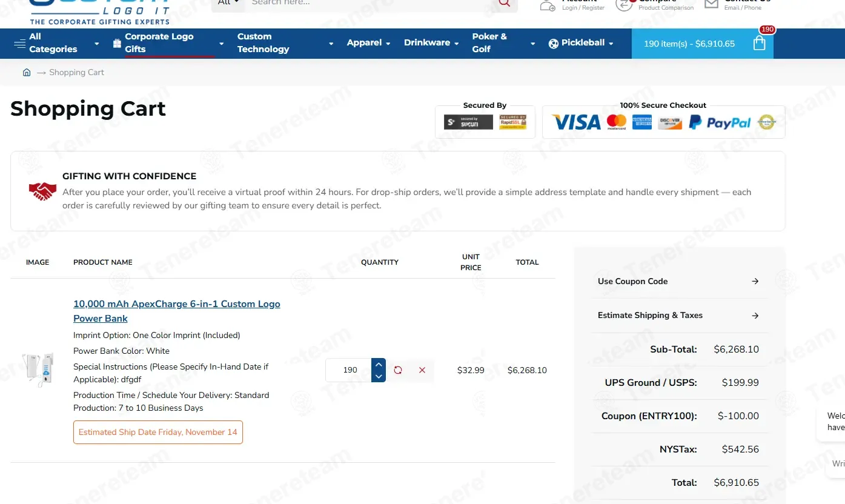Expand Estimate Shipping & Taxes section
This screenshot has width=845, height=504.
[x=679, y=315]
